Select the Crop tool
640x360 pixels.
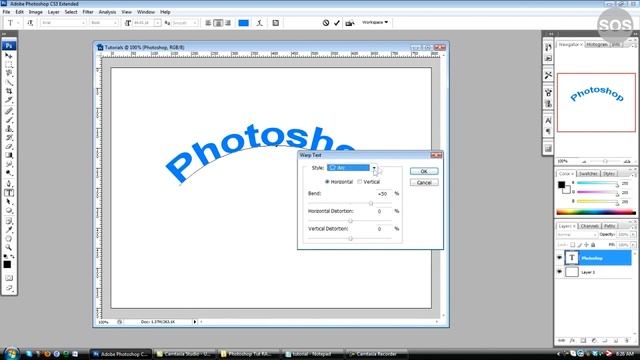coord(9,91)
